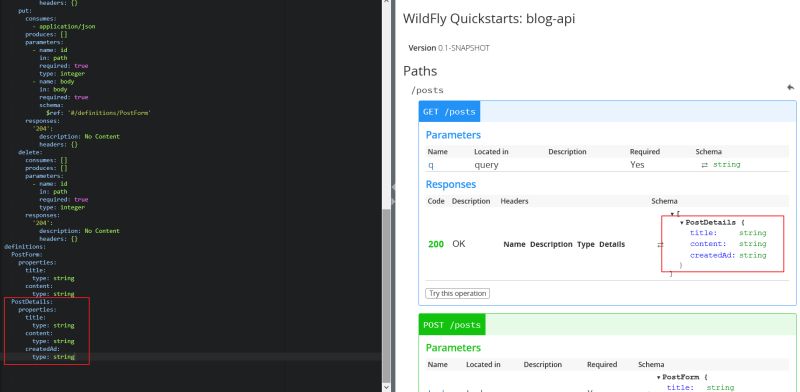
Task: Click the 'query' cell in the parameters table
Action: pos(486,165)
